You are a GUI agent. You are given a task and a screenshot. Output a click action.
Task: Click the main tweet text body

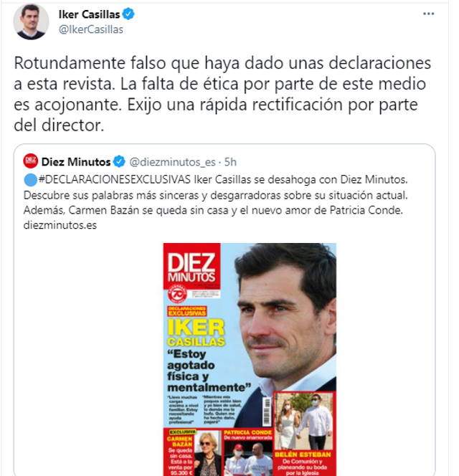(x=222, y=94)
